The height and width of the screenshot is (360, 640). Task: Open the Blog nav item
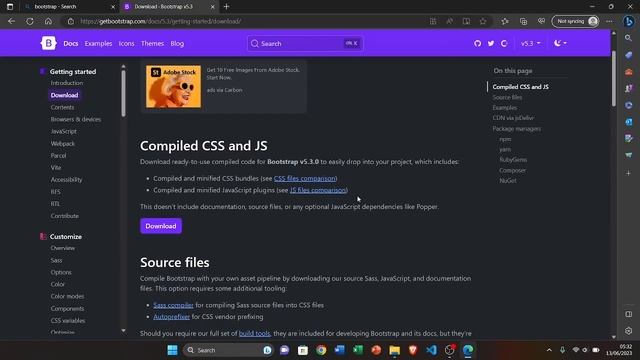tap(177, 43)
